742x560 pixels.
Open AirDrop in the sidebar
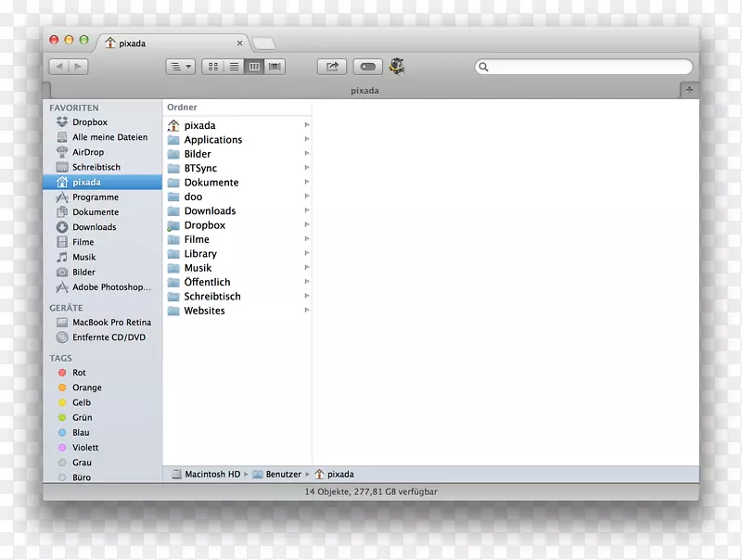(x=88, y=152)
